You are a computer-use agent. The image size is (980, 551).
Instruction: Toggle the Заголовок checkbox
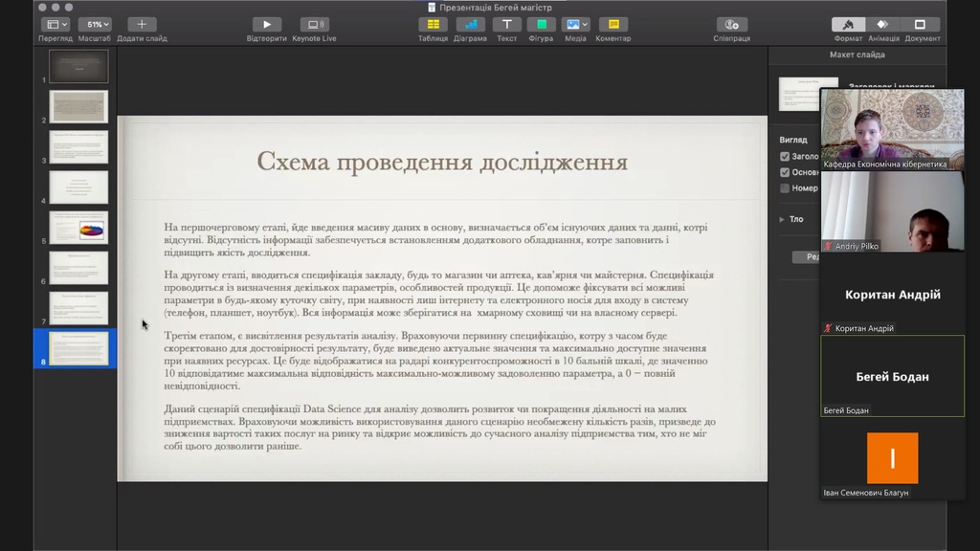coord(785,157)
